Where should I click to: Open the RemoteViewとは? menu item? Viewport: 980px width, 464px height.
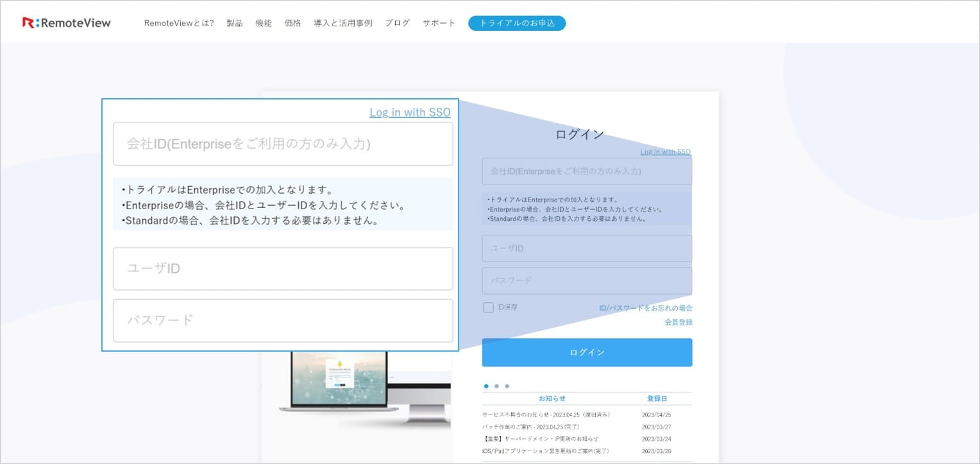[179, 23]
